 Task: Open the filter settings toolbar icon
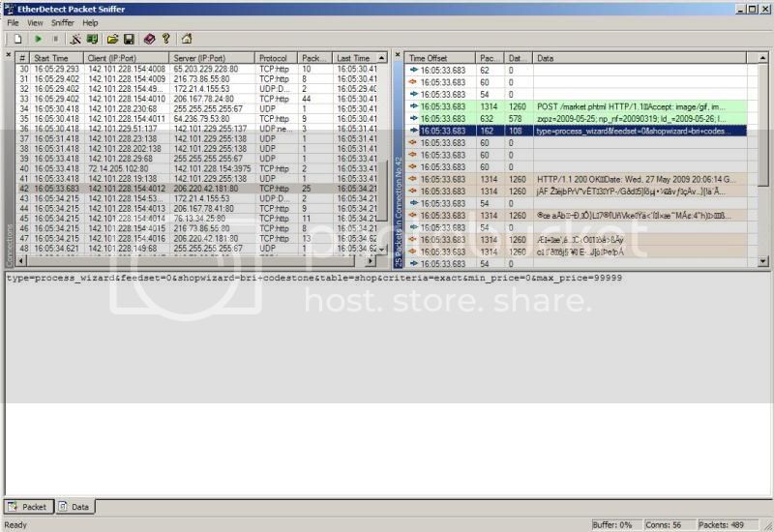75,39
